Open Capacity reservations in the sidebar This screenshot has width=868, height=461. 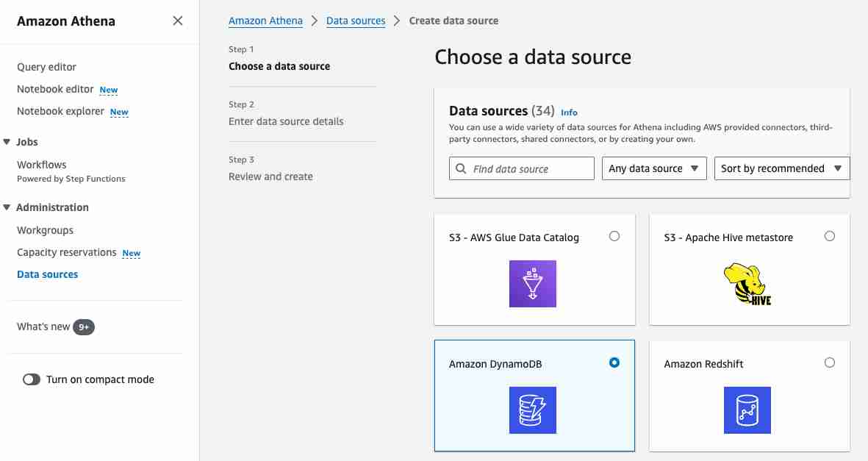pyautogui.click(x=66, y=252)
